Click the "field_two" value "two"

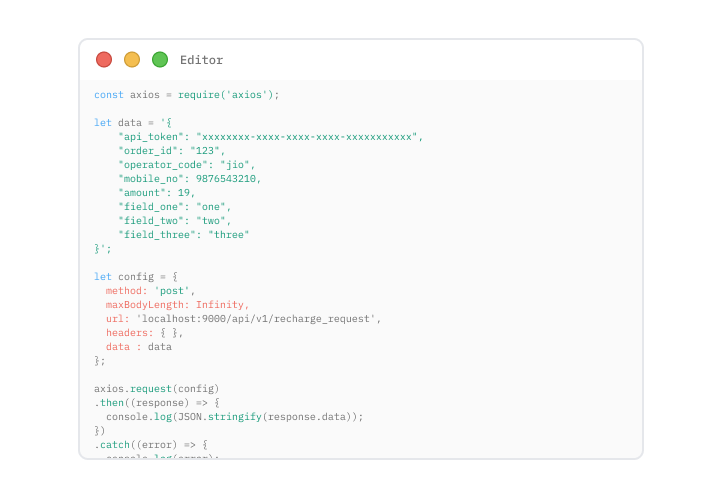point(213,221)
